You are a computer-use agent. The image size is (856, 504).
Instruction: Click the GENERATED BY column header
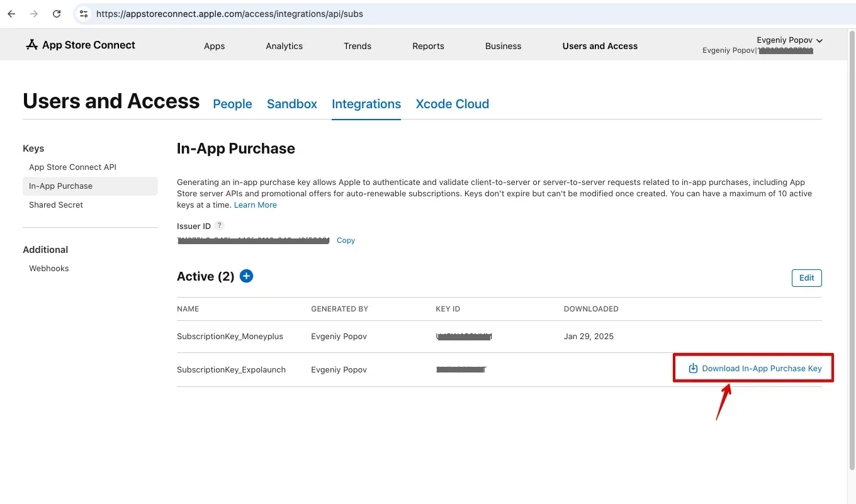point(339,309)
